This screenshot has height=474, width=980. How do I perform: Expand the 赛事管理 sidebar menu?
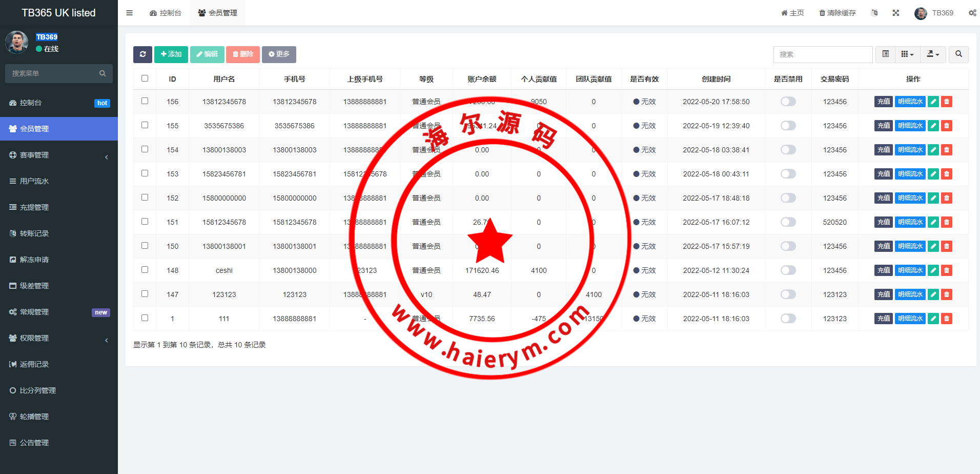59,155
